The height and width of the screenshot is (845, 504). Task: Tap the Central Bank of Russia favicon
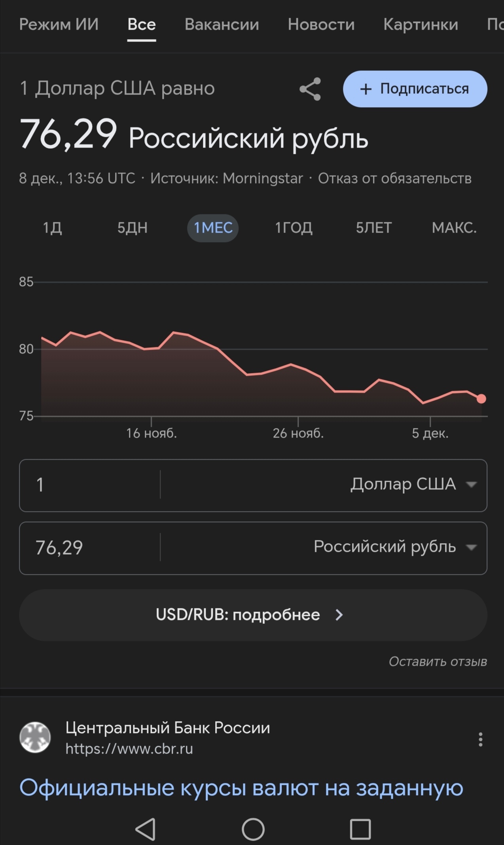coord(35,737)
